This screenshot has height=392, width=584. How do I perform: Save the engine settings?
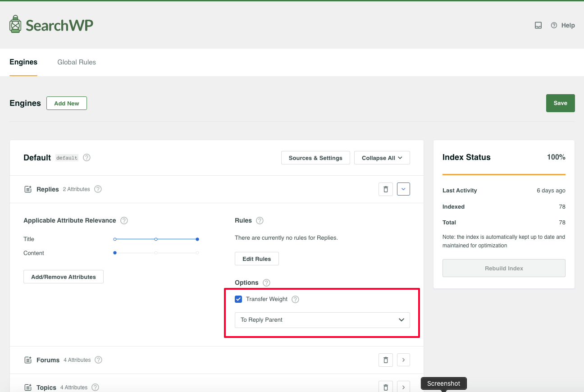pos(560,103)
